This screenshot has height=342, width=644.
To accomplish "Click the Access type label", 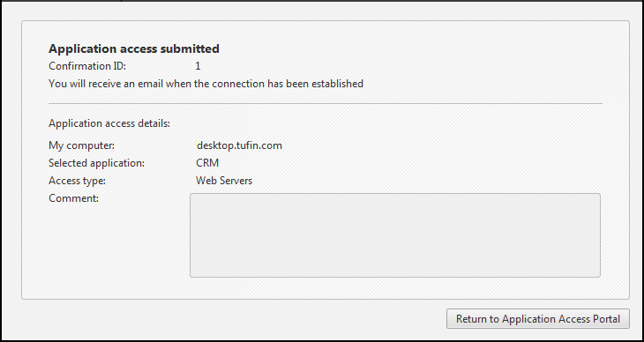I will pyautogui.click(x=77, y=181).
